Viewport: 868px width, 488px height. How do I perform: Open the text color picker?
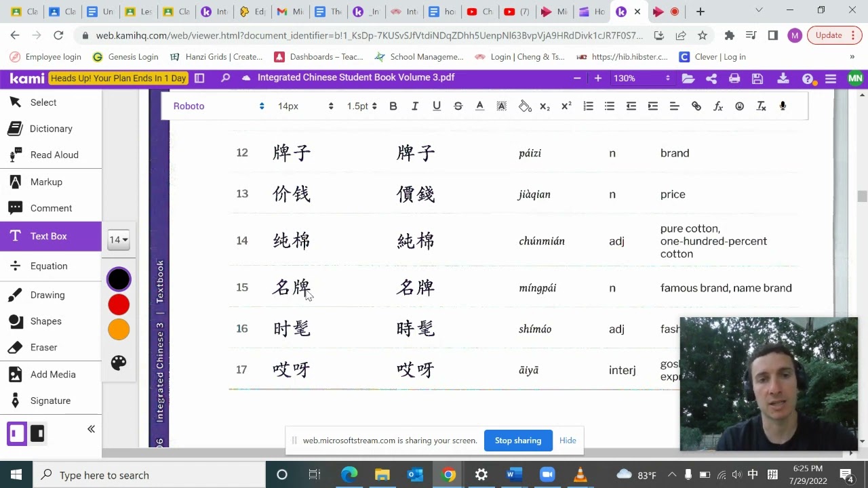click(x=480, y=106)
